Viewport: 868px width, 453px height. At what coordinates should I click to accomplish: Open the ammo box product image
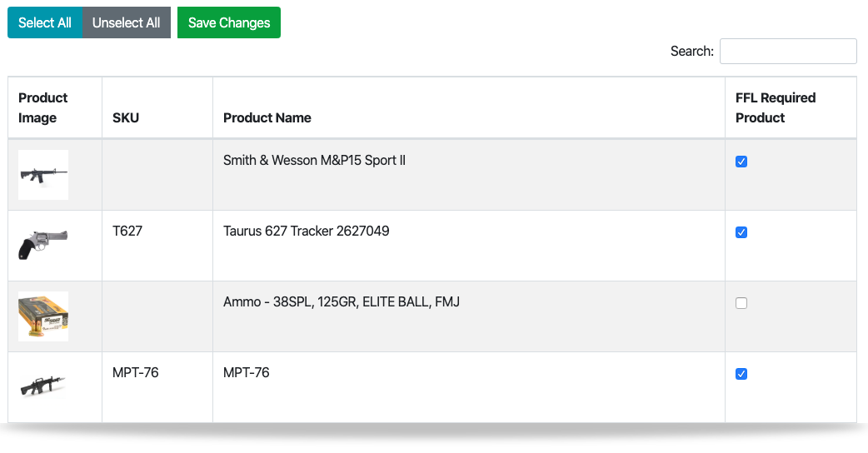43,316
